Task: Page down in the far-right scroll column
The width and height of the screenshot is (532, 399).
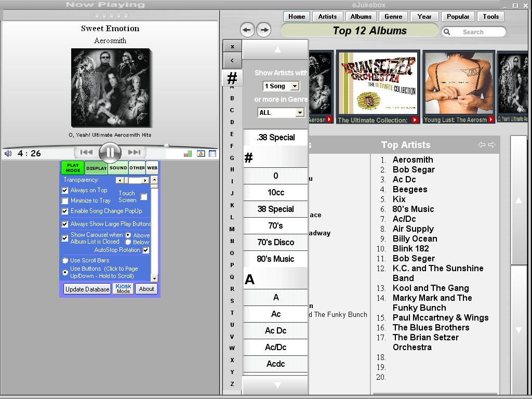Action: coord(519,330)
